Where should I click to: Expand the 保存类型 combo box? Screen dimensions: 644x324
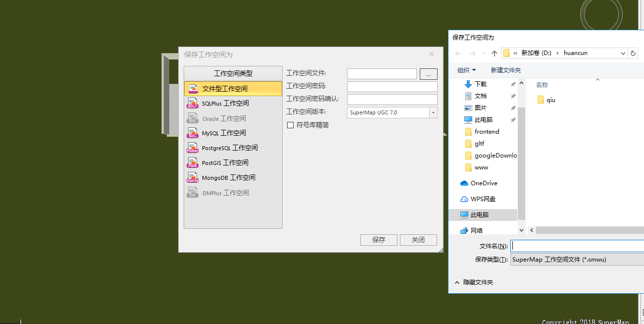pos(577,259)
